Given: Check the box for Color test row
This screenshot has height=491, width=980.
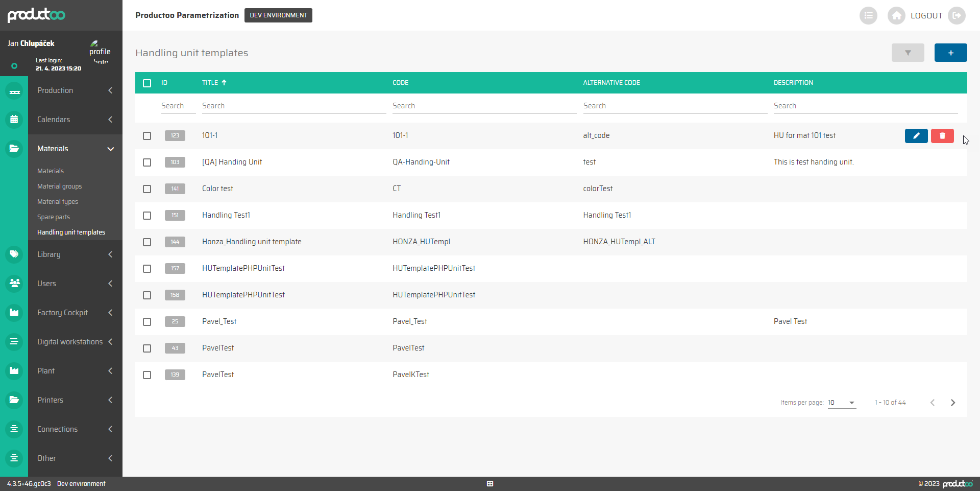Looking at the screenshot, I should coord(147,189).
